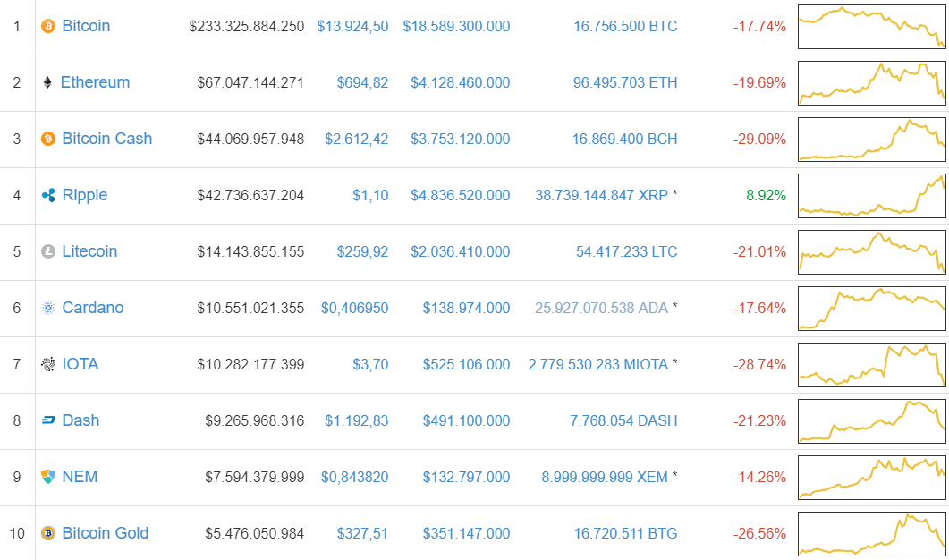Click the Bitcoin Gold logo icon
This screenshot has height=560, width=949.
pyautogui.click(x=47, y=533)
